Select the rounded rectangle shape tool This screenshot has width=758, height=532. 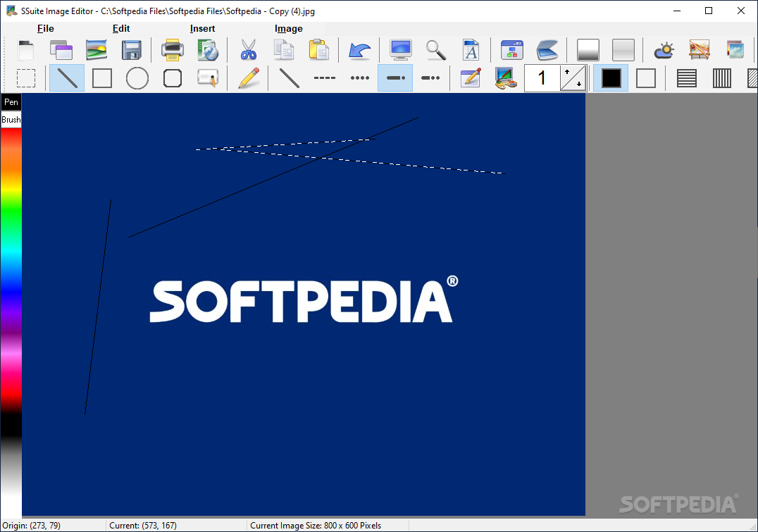click(173, 78)
